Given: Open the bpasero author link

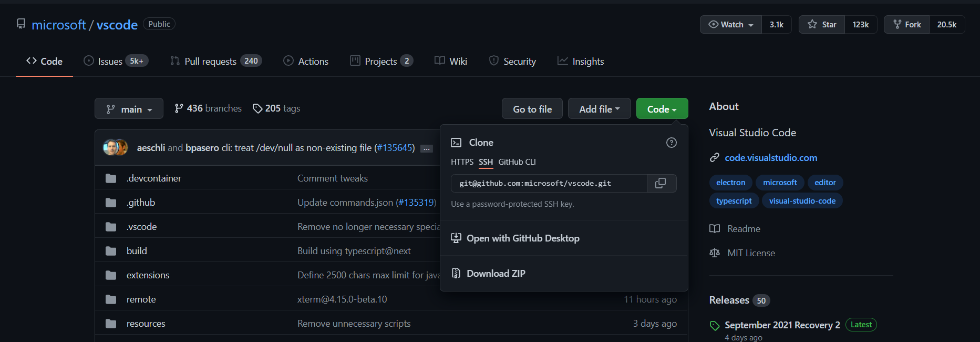Looking at the screenshot, I should coord(202,148).
